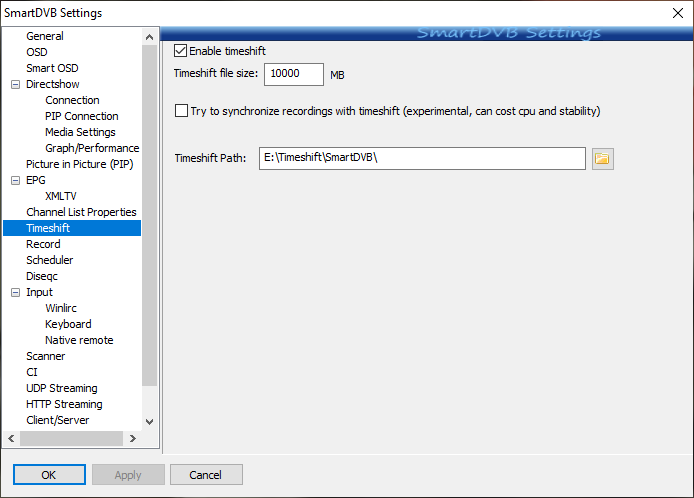Select the Input category

39,292
